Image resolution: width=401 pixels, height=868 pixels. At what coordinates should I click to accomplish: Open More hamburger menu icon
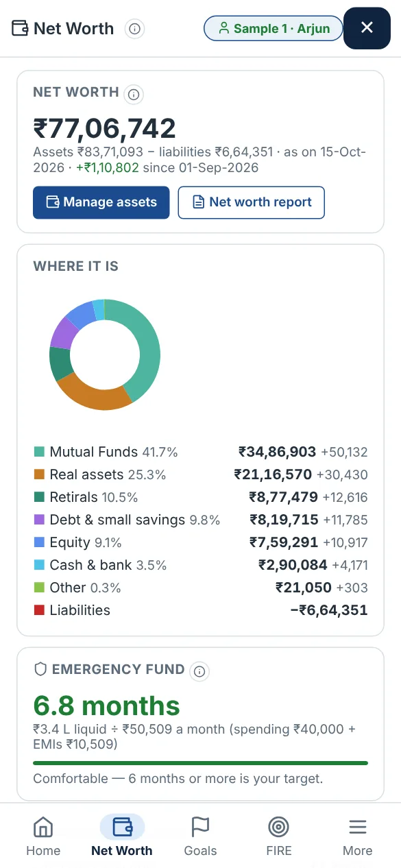coord(358,827)
